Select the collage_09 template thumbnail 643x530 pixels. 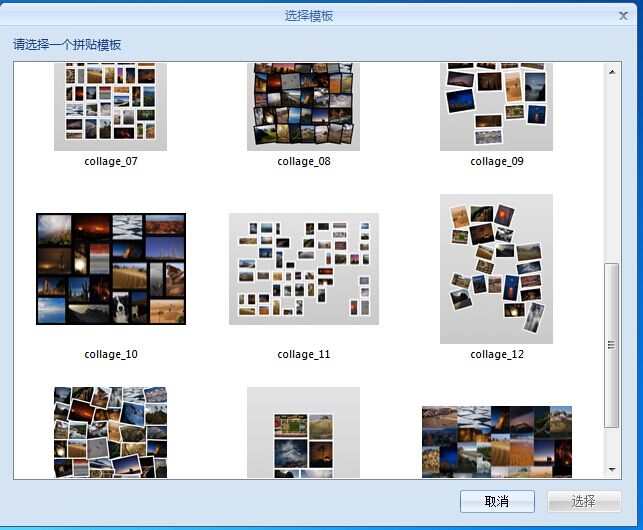[496, 107]
